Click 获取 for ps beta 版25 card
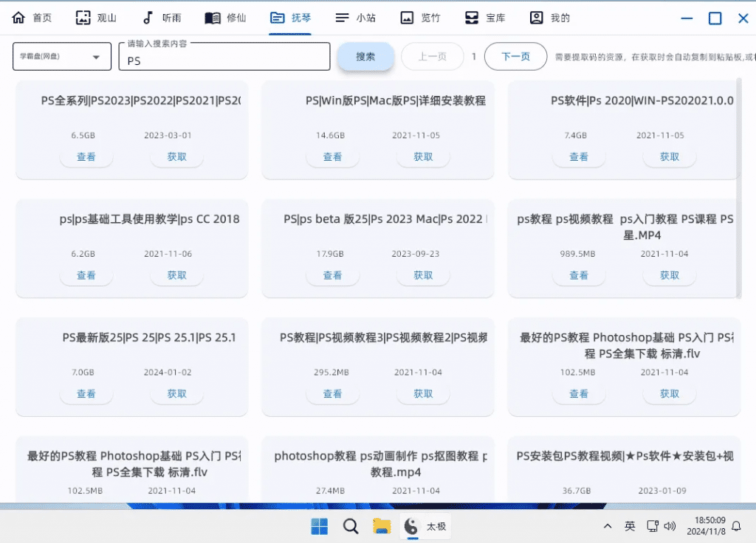 pos(423,275)
